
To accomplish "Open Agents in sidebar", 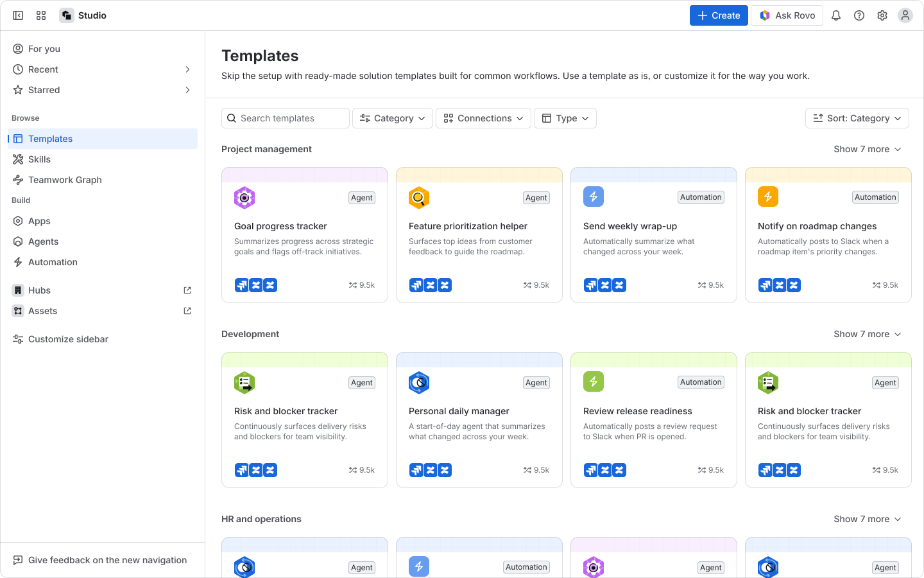I will (x=103, y=241).
